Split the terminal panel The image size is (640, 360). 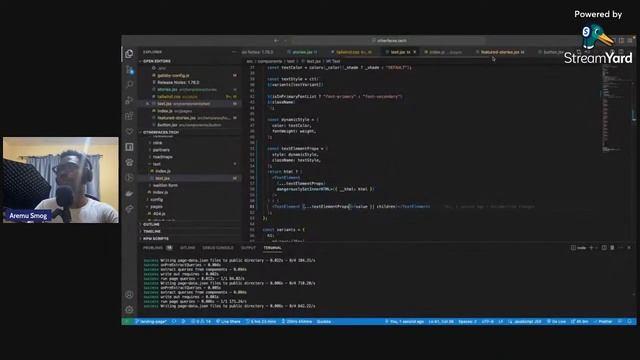(604, 247)
